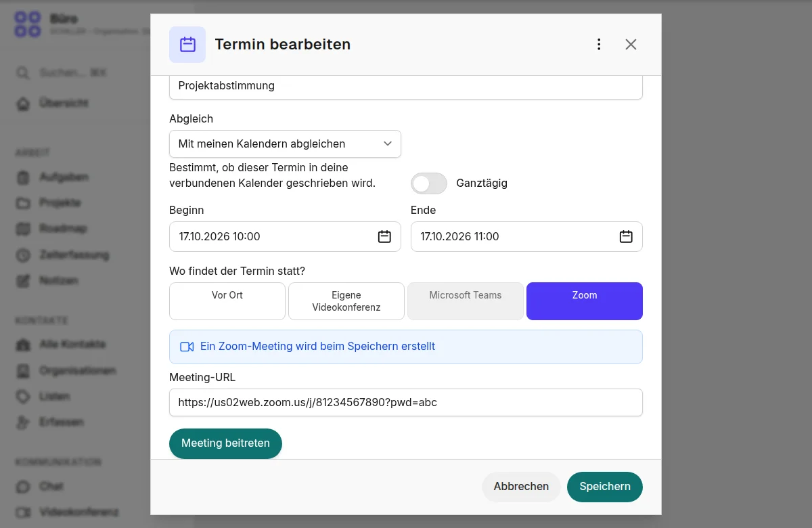
Task: Open Projekte folder icon in sidebar
Action: tap(23, 203)
